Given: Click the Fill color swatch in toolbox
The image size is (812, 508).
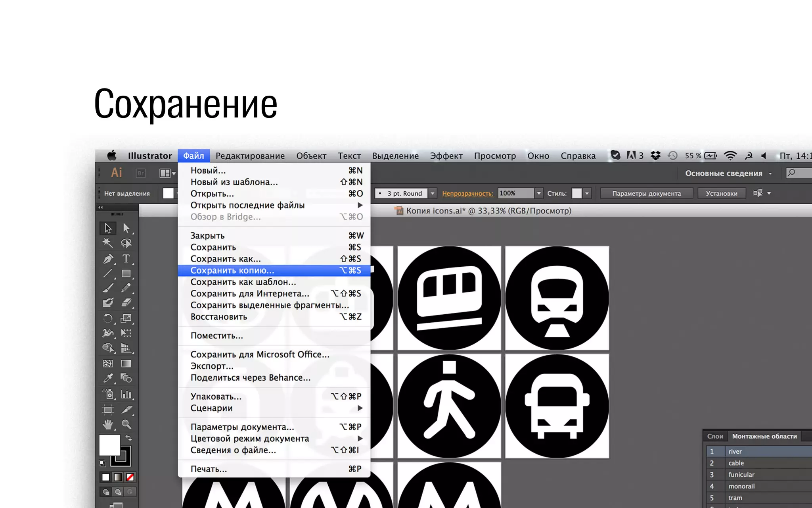Looking at the screenshot, I should pos(109,445).
